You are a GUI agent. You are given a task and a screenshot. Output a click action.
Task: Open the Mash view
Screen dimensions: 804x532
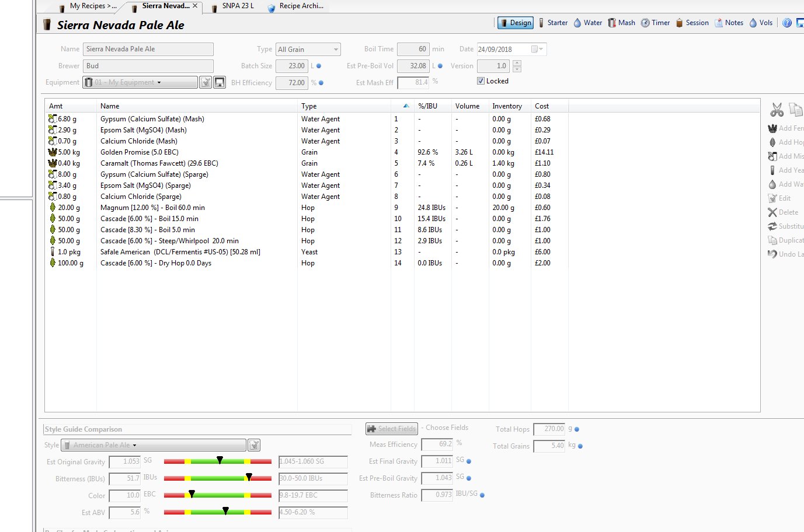(x=621, y=23)
